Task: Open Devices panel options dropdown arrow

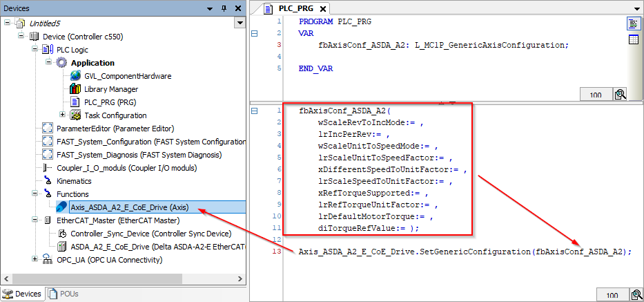Action: coord(211,9)
